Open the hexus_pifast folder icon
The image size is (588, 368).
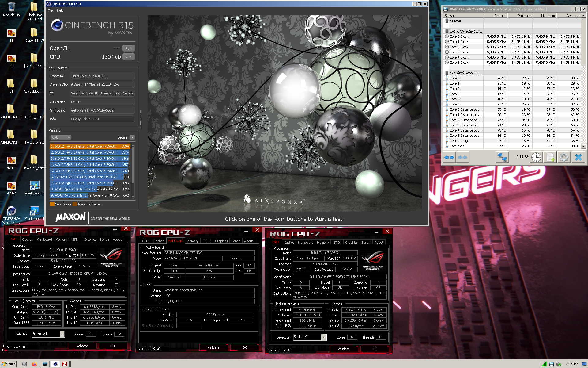(x=34, y=136)
